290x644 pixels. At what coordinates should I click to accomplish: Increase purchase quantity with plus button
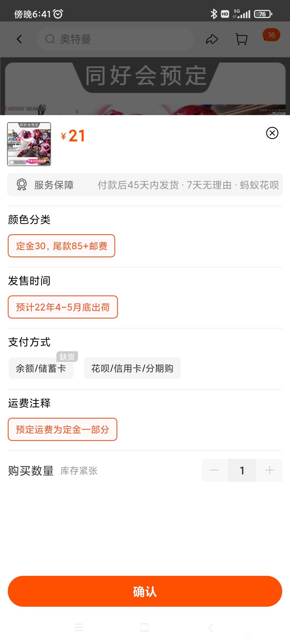[x=270, y=470]
